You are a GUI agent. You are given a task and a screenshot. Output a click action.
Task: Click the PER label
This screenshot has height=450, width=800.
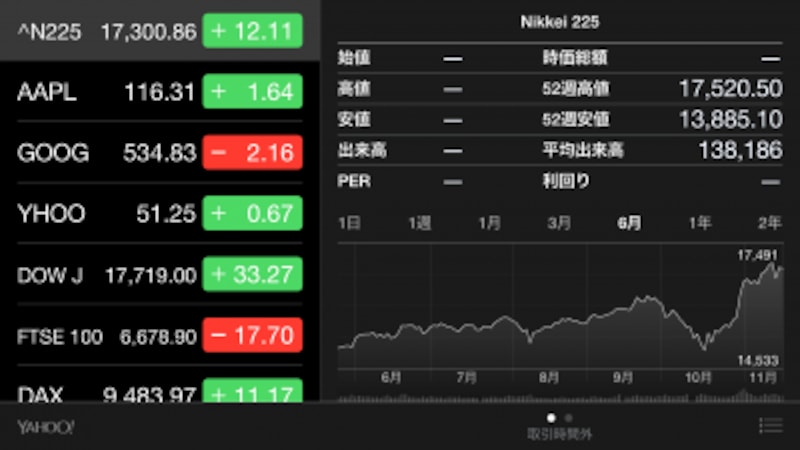[354, 181]
